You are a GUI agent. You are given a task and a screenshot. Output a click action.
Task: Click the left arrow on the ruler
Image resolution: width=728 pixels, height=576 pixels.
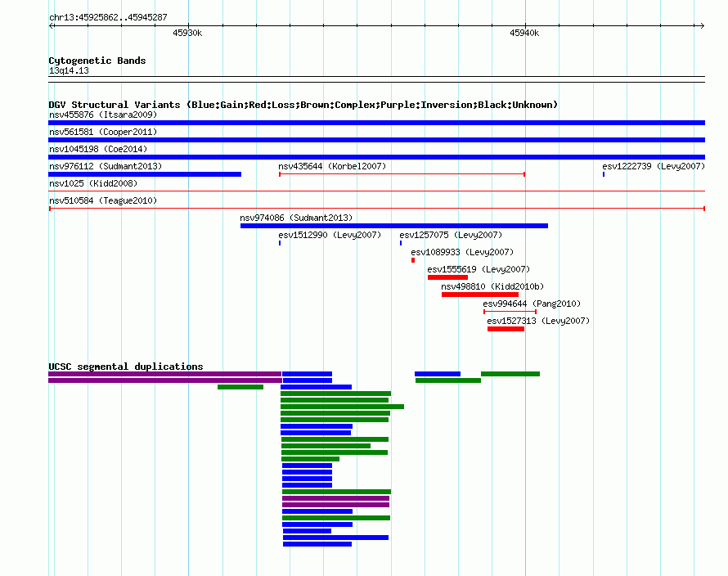pyautogui.click(x=52, y=25)
